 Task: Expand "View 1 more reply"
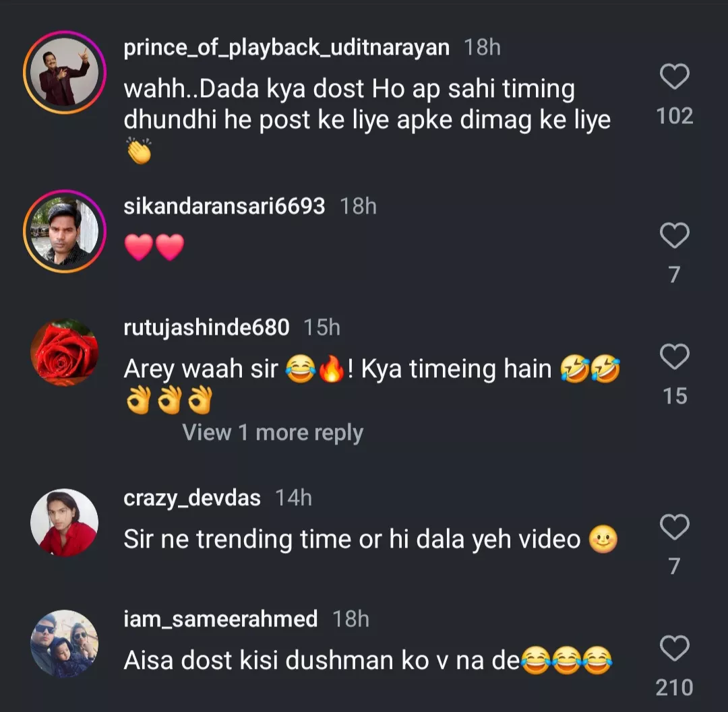272,432
